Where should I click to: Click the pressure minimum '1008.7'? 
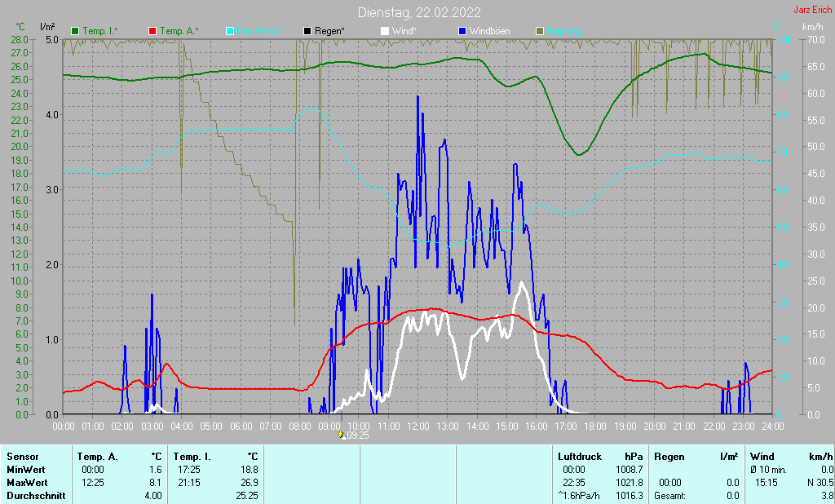tap(629, 470)
